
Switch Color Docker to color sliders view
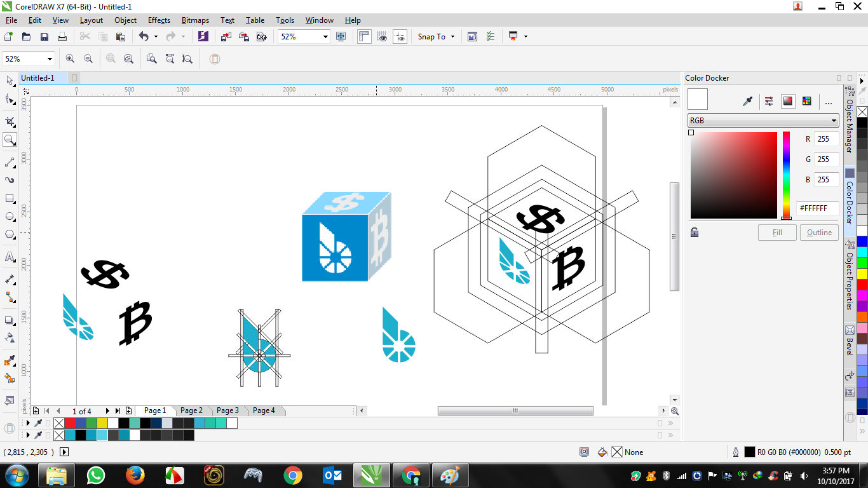pos(769,101)
